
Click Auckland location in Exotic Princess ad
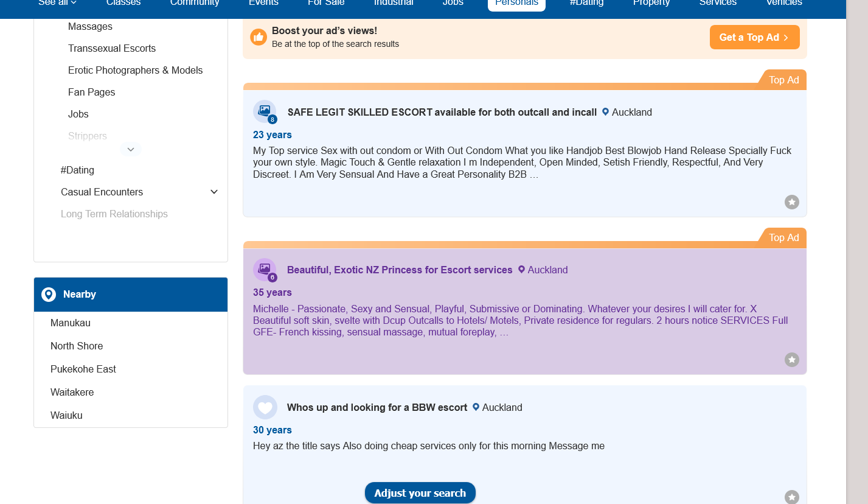click(547, 270)
